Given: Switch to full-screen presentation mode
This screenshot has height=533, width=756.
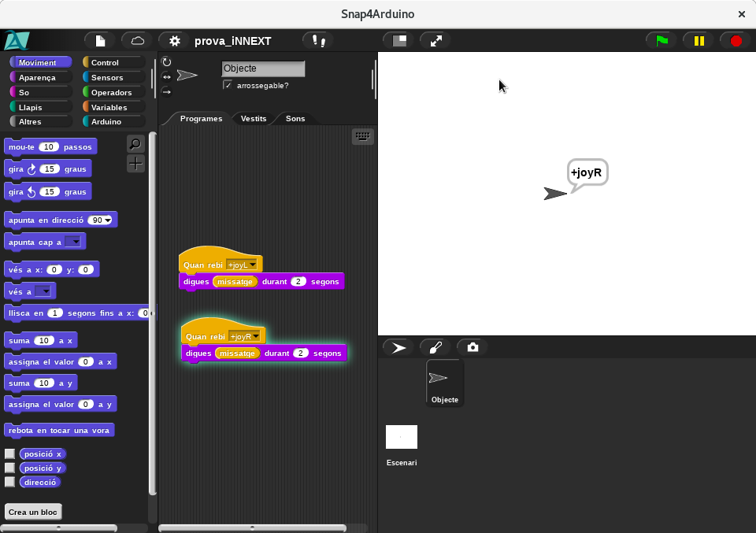Looking at the screenshot, I should (435, 41).
